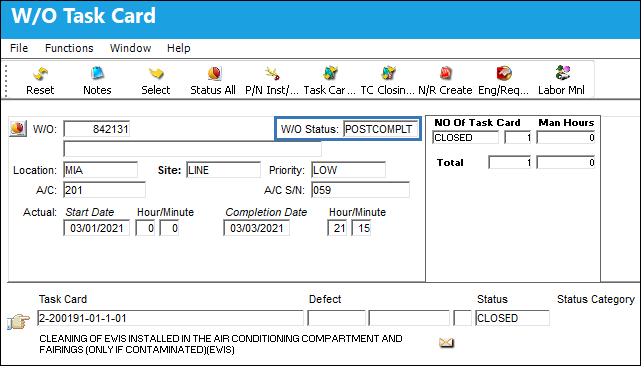Viewport: 641px width, 366px height.
Task: Open the Eng/Req... toolbar tool
Action: [504, 81]
